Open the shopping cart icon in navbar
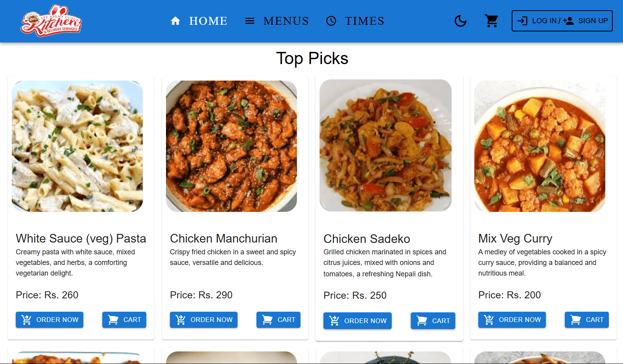This screenshot has width=623, height=364. point(491,21)
